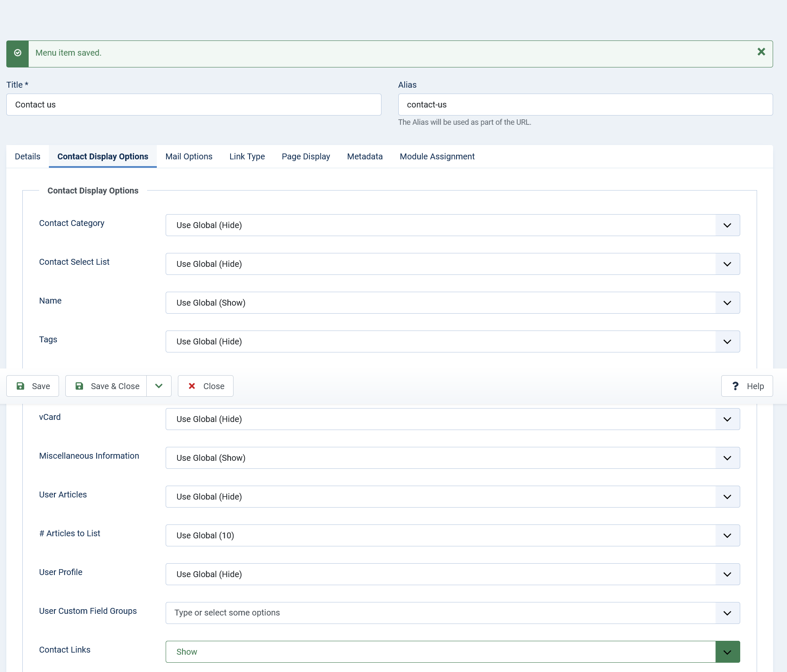The height and width of the screenshot is (672, 787).
Task: Click the Title input field
Action: coord(194,105)
